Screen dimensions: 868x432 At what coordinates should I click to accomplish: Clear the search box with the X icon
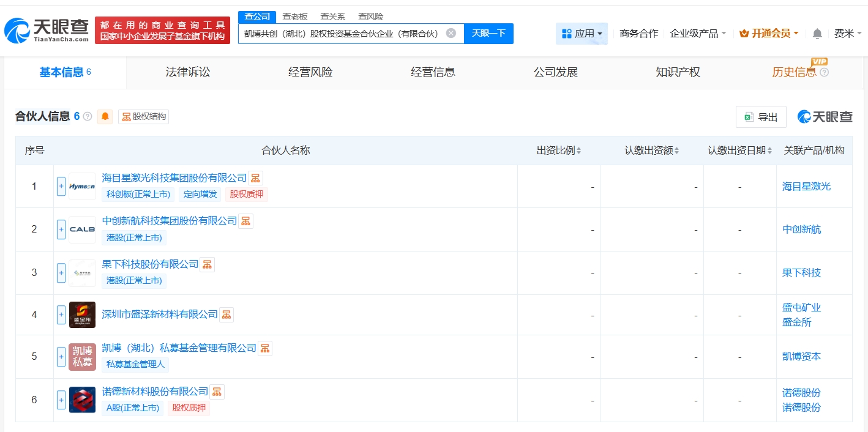451,33
